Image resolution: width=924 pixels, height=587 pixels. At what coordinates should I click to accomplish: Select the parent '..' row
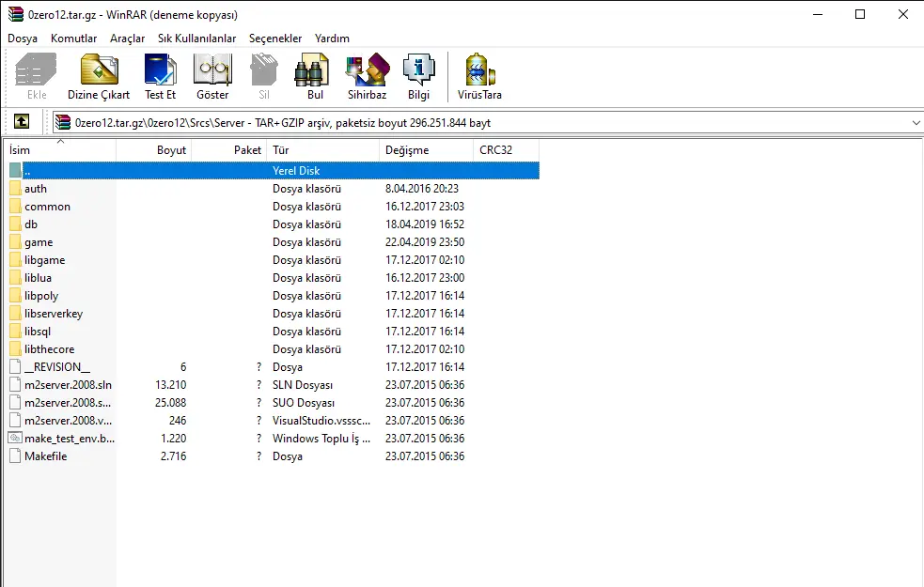pyautogui.click(x=274, y=171)
